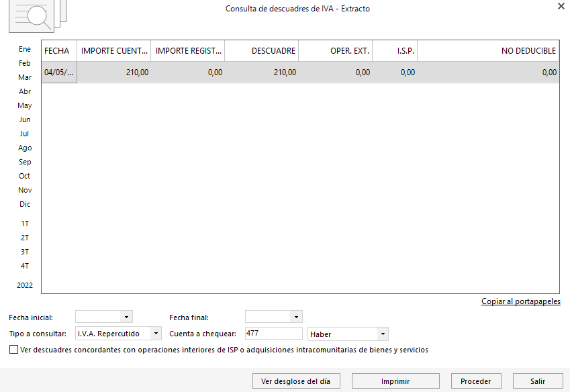
Task: Click the 0,00 oper. ext. cell
Action: tap(336, 72)
